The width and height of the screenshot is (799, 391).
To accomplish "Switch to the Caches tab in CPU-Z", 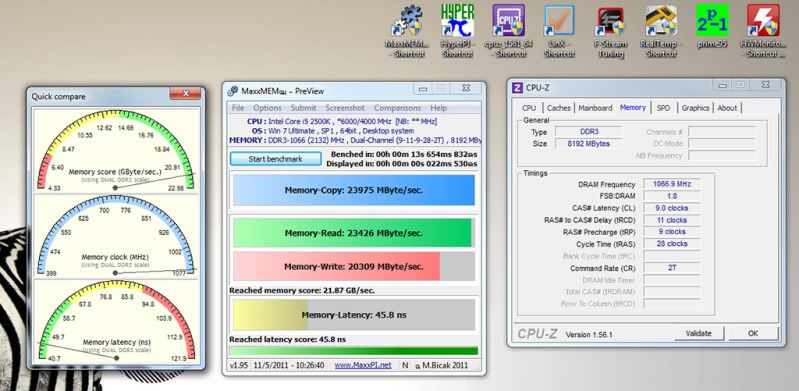I will point(559,108).
